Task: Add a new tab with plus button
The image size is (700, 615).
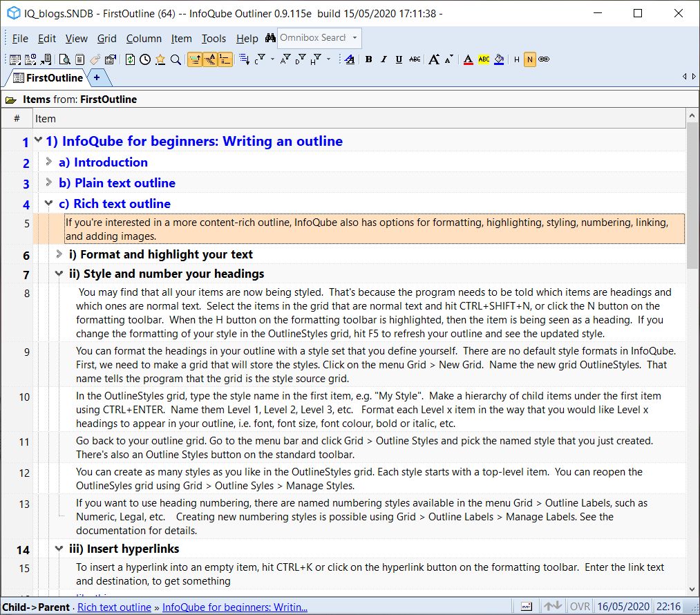Action: (x=97, y=77)
